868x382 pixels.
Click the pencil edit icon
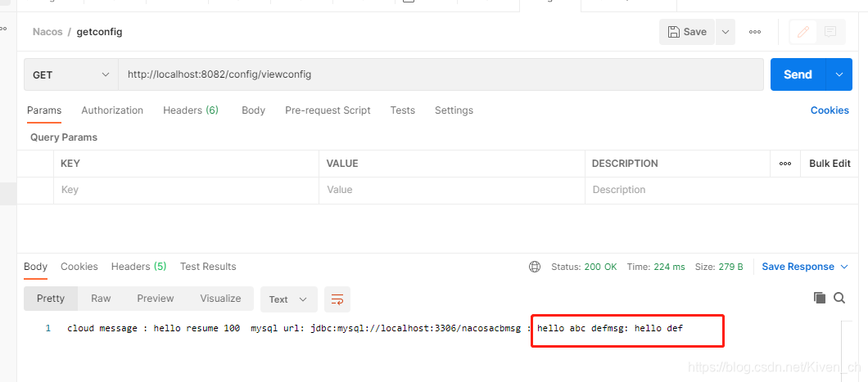tap(803, 32)
